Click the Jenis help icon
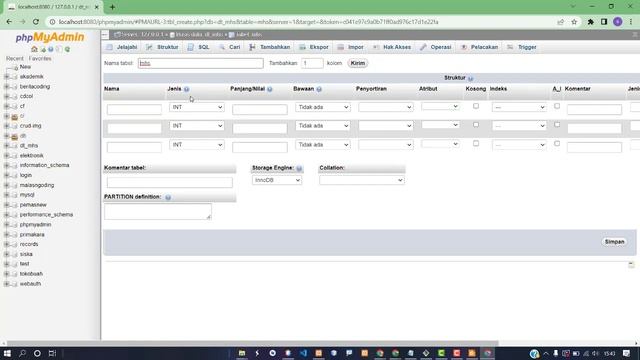 pyautogui.click(x=187, y=89)
